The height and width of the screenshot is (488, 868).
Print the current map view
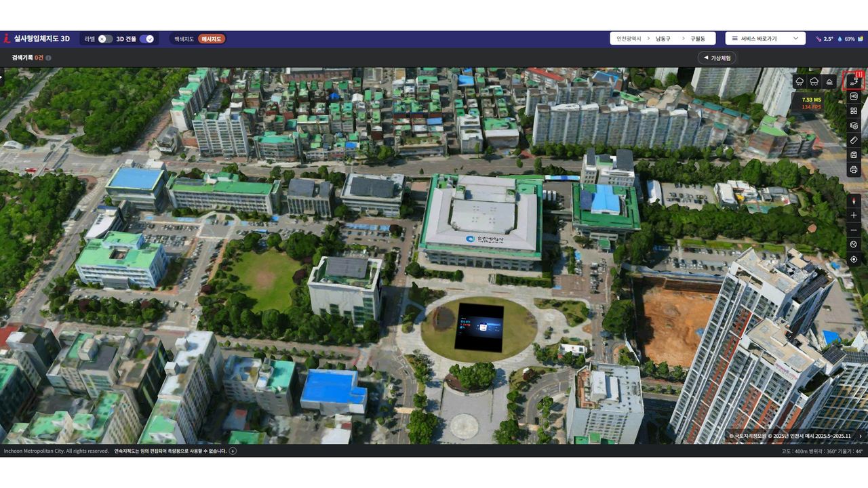854,169
